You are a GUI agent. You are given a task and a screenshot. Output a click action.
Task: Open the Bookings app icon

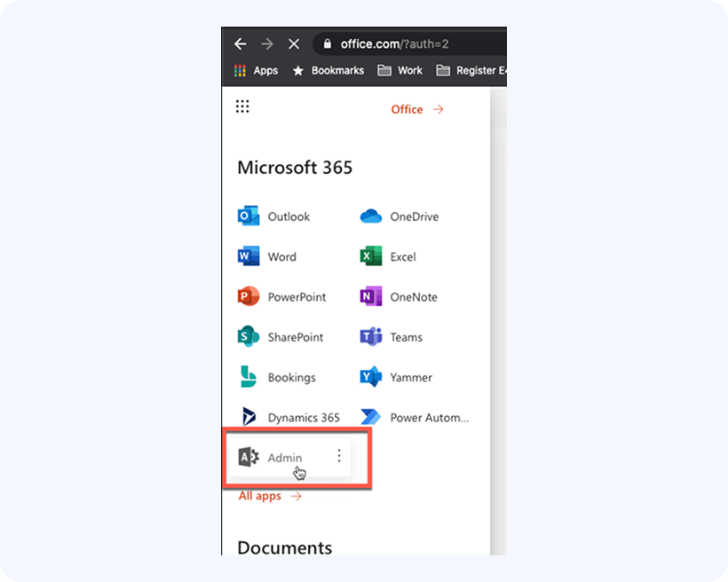tap(249, 377)
